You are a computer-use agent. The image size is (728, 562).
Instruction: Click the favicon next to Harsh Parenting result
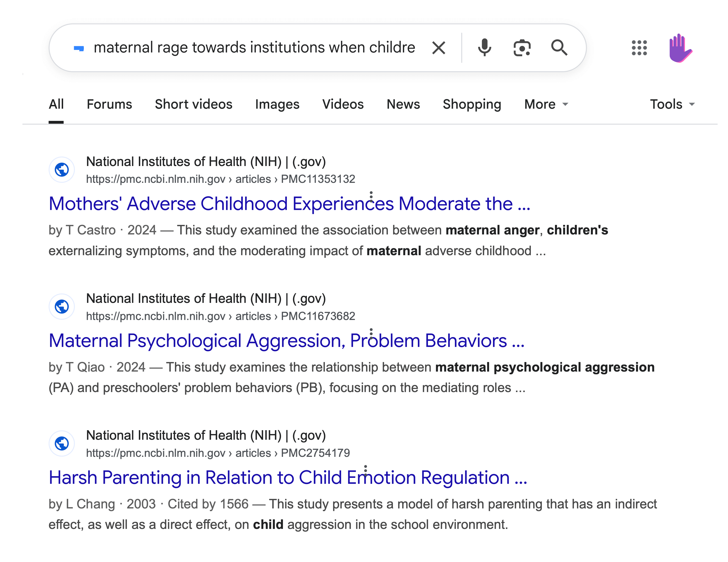point(61,443)
